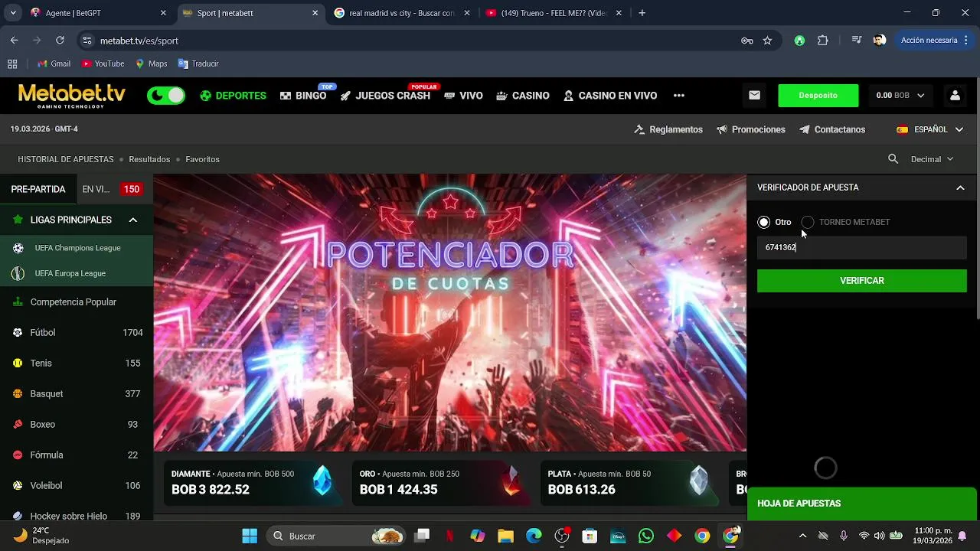The height and width of the screenshot is (551, 980).
Task: Switch to the PRE-PARTIDA tab
Action: click(x=38, y=189)
